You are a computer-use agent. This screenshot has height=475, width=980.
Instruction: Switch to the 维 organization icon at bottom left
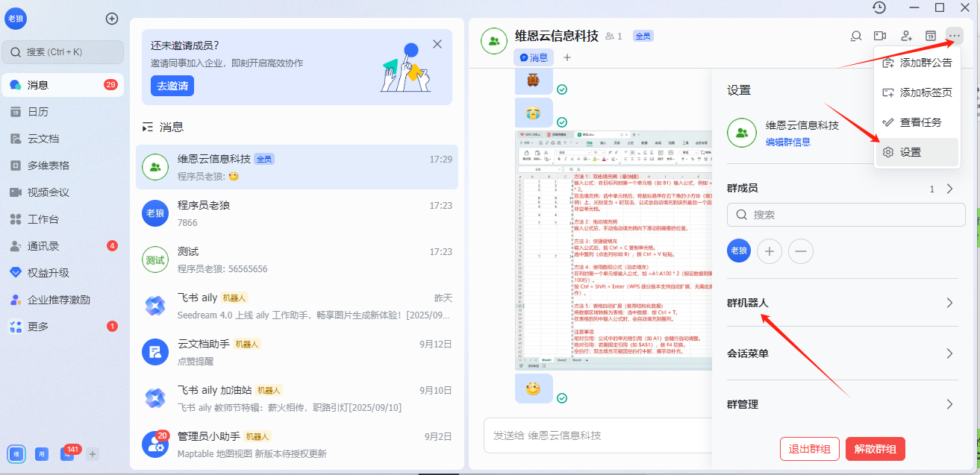16,453
